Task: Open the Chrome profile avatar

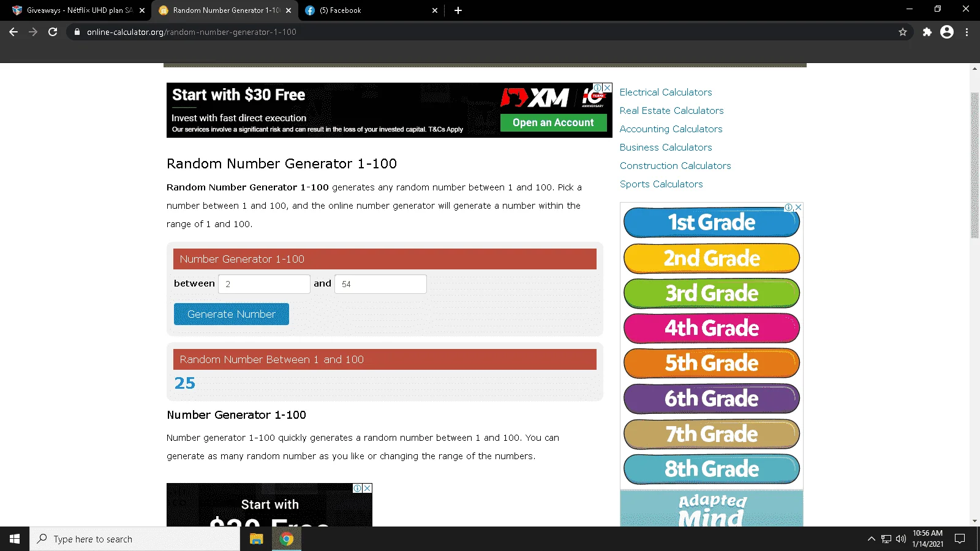Action: [947, 32]
